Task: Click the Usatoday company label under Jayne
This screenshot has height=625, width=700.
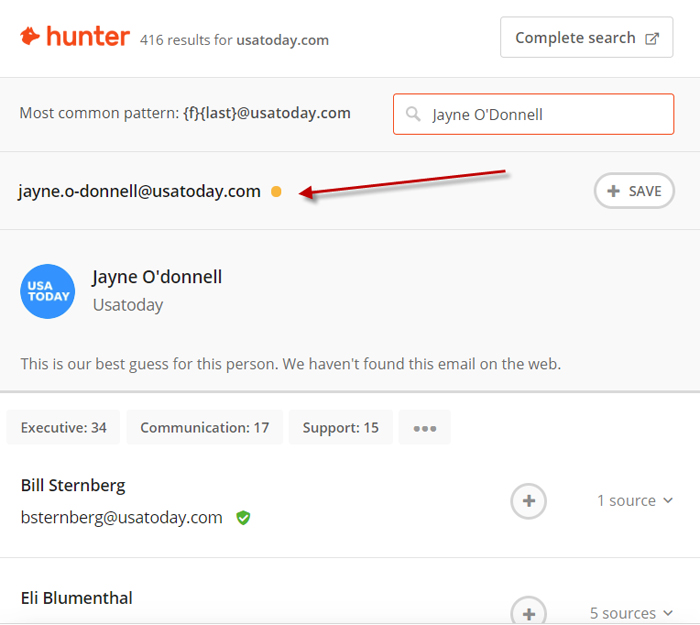Action: point(128,305)
